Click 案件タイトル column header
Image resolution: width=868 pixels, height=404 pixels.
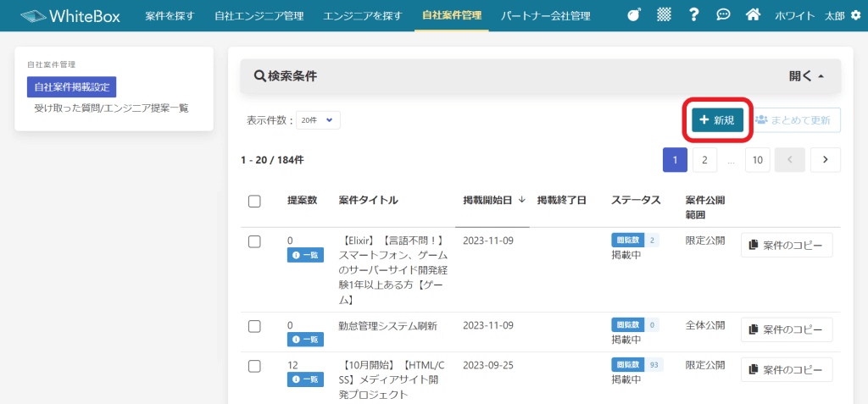point(368,201)
